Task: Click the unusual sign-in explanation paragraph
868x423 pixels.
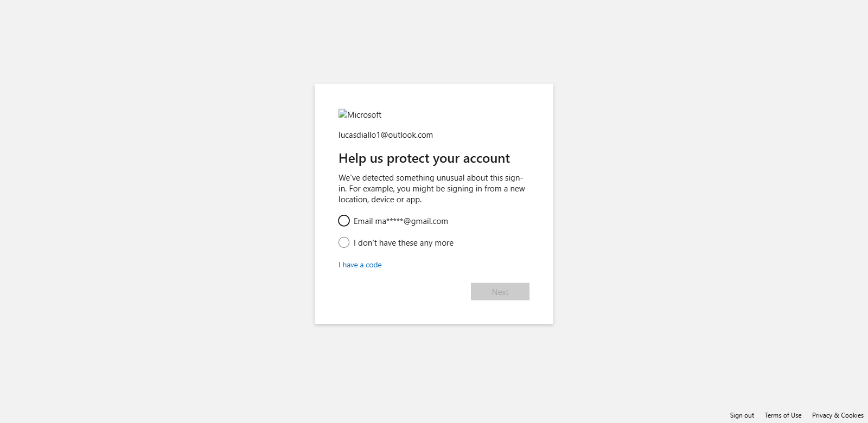Action: coord(432,189)
